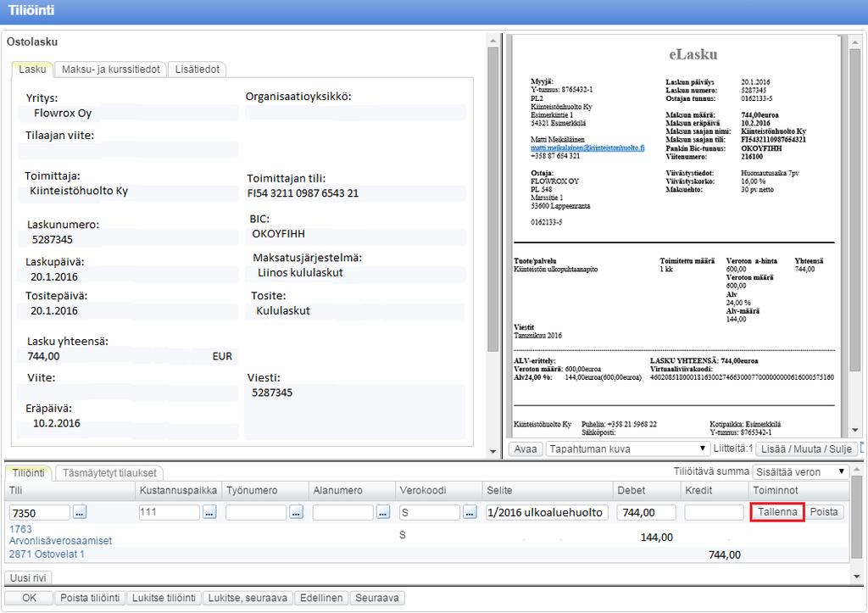Screen dimensions: 868x613
Task: Click the empty Työnumero field
Action: point(256,512)
